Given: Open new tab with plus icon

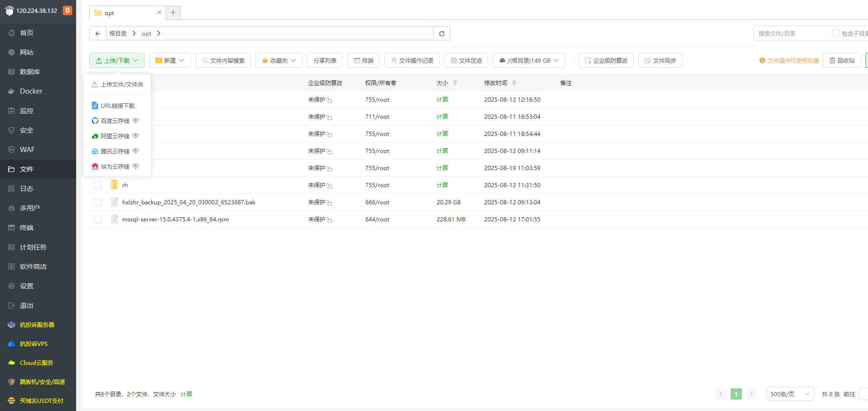Looking at the screenshot, I should (x=173, y=13).
